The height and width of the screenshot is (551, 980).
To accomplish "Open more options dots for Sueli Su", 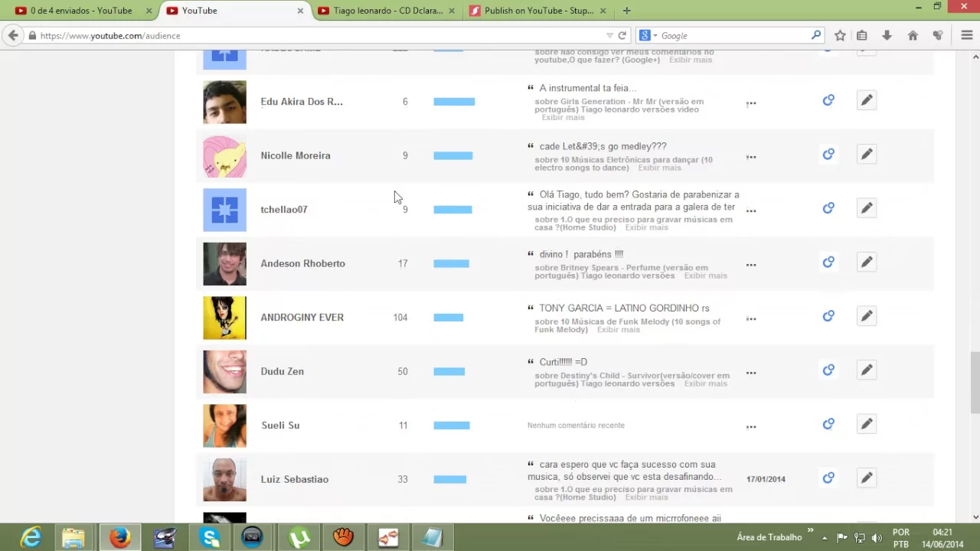I will click(x=751, y=427).
